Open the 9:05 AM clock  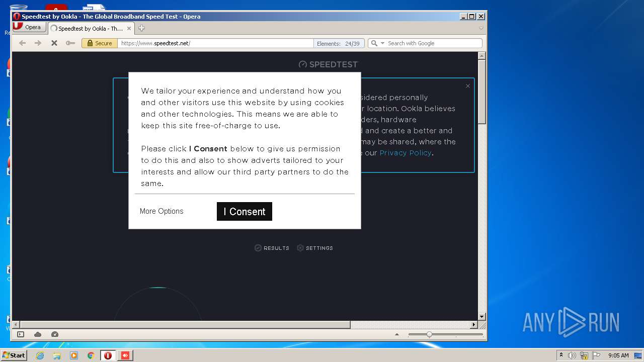(618, 355)
